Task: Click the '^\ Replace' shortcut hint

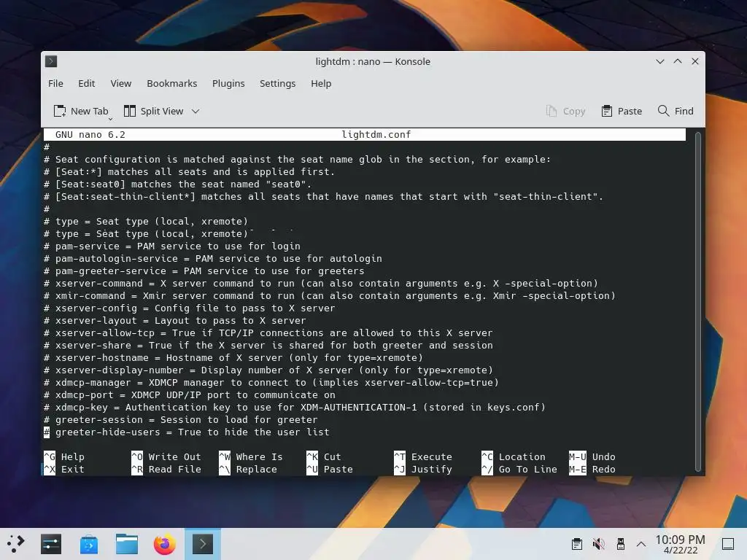Action: (248, 469)
